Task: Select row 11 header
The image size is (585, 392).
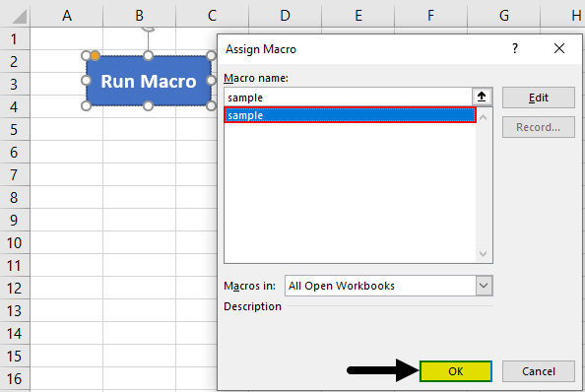Action: point(14,266)
